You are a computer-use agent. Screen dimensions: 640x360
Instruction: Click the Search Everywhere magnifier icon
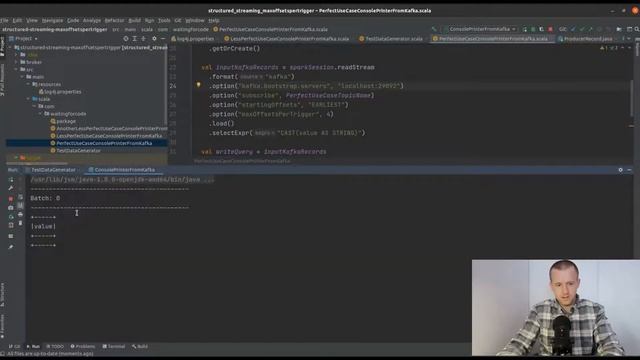637,29
